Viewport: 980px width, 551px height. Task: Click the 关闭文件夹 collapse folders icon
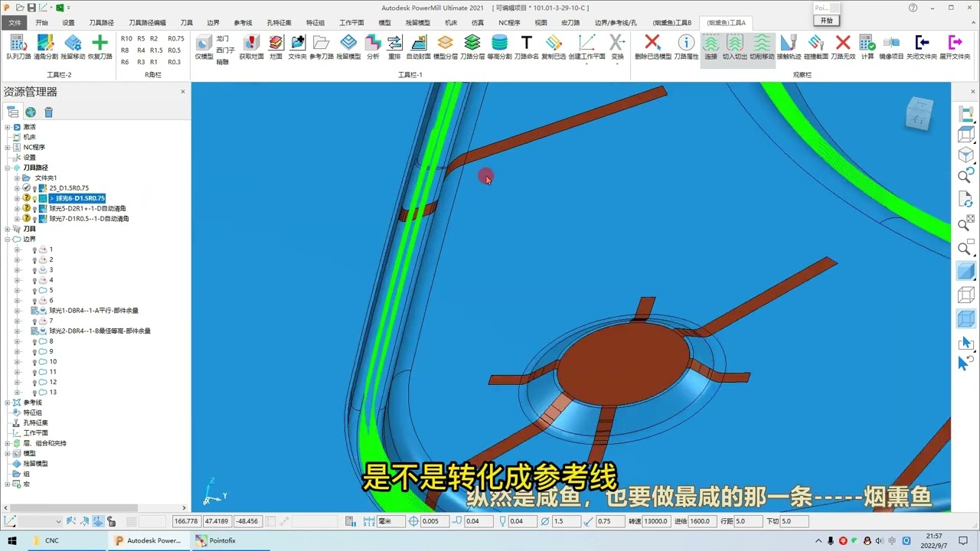[922, 47]
